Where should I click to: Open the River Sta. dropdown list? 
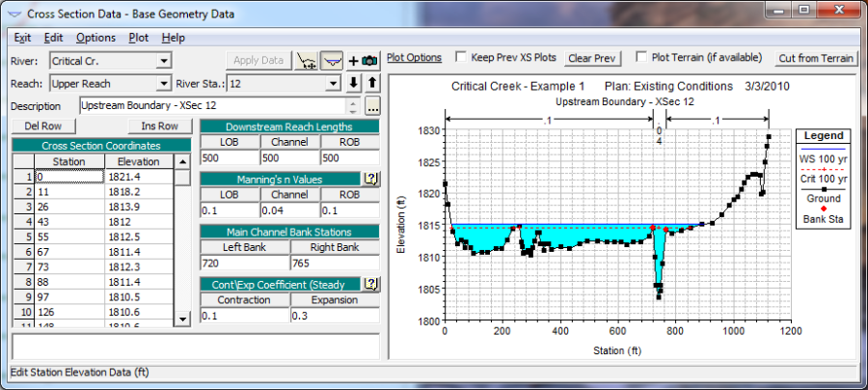point(333,84)
